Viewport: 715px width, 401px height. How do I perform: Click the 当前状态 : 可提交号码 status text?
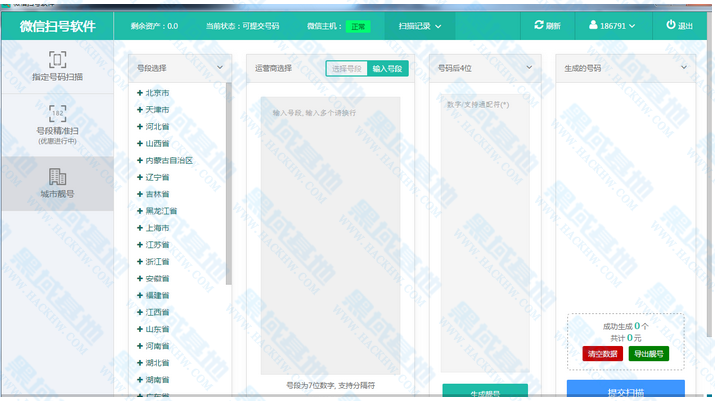pyautogui.click(x=242, y=26)
